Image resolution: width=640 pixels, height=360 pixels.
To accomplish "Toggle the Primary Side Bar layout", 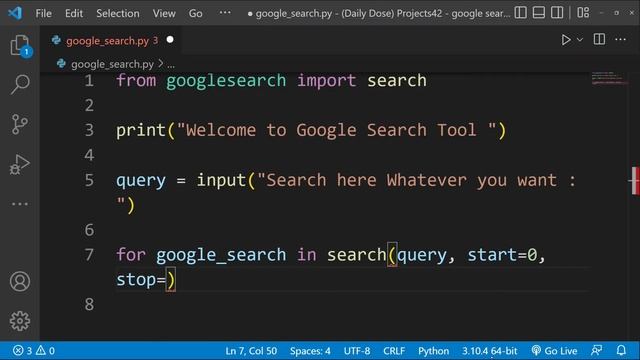I will [x=520, y=13].
